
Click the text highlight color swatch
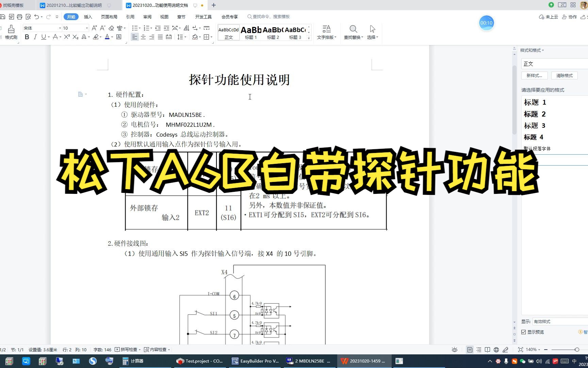96,37
